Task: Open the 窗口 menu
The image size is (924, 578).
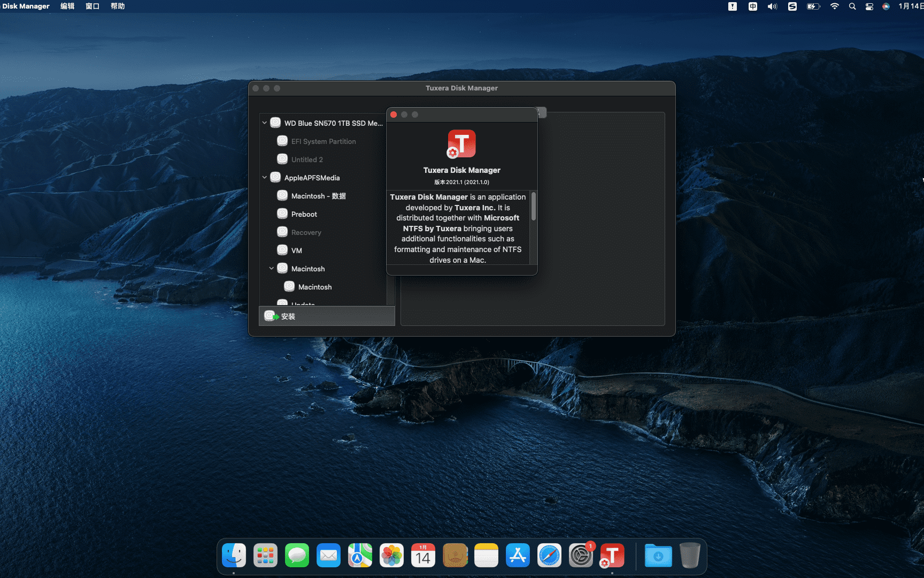Action: pos(93,6)
